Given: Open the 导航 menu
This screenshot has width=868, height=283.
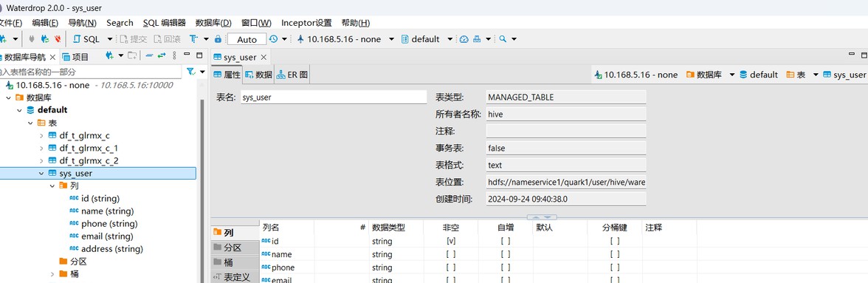Looking at the screenshot, I should click(82, 23).
